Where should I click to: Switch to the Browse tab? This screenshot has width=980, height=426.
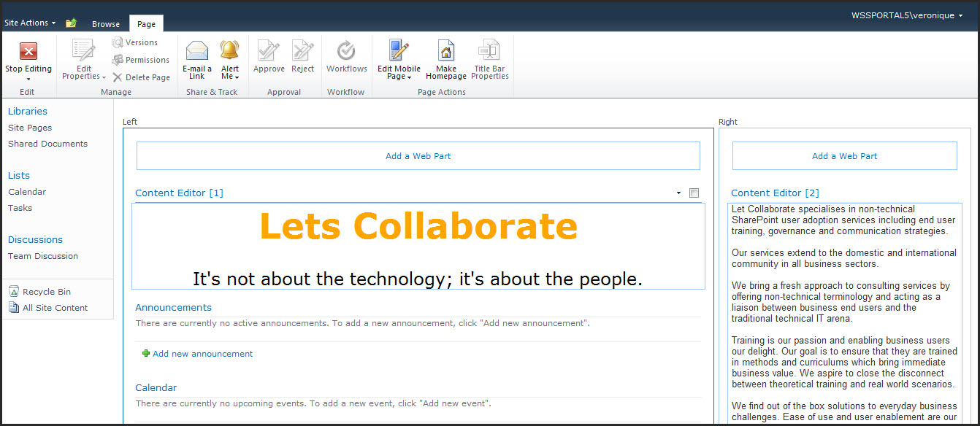pos(106,24)
